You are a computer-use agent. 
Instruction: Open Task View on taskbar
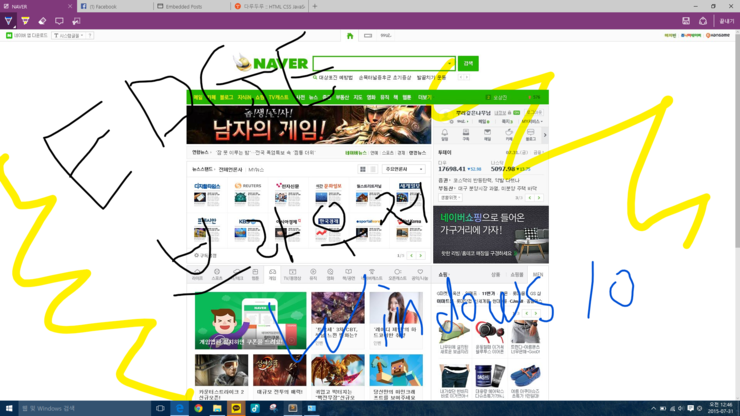pos(160,408)
